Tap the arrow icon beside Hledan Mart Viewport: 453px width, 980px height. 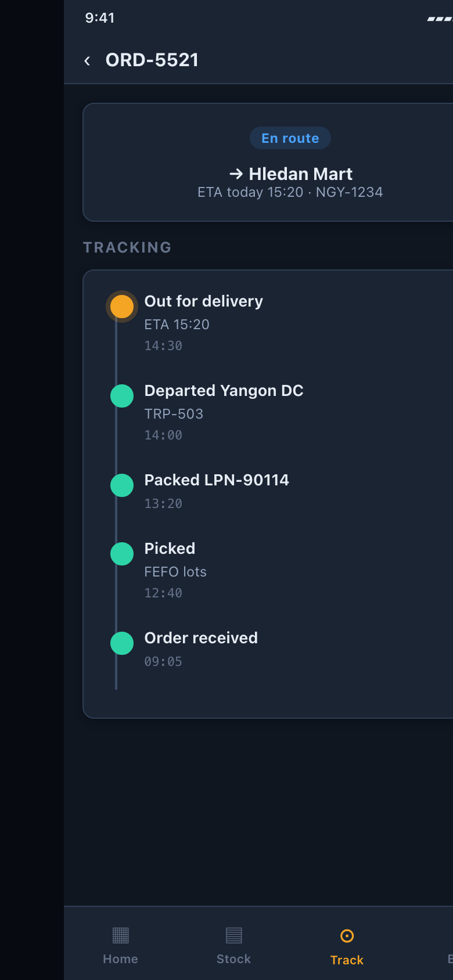tap(236, 174)
